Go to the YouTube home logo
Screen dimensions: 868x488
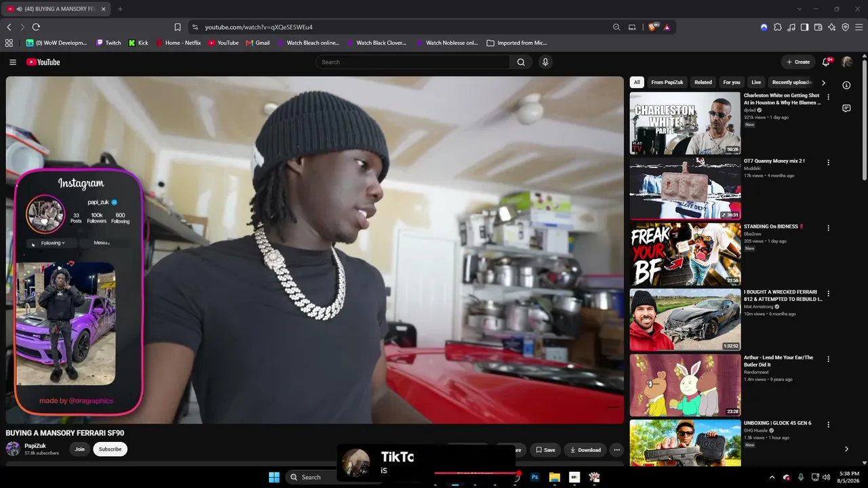coord(43,62)
